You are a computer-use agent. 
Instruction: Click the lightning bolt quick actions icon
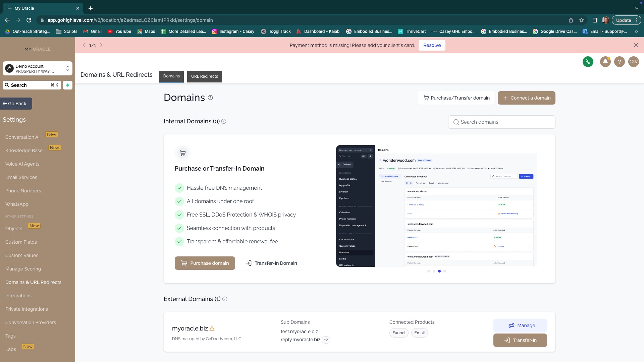68,85
